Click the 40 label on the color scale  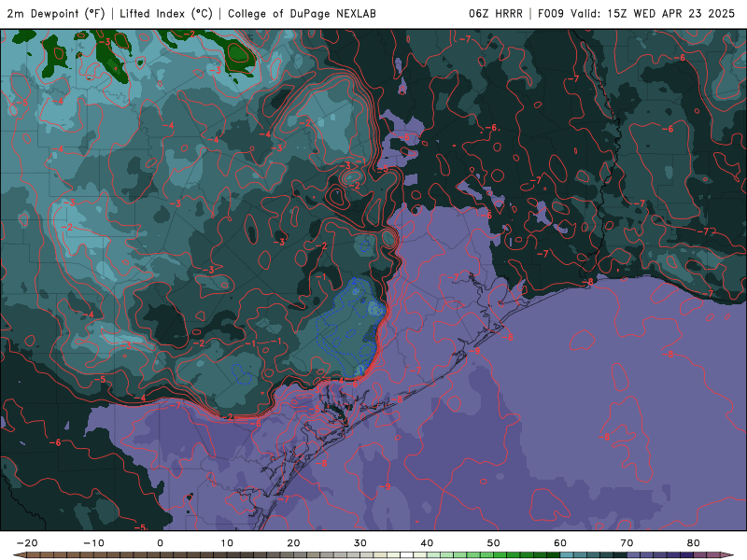pos(427,543)
